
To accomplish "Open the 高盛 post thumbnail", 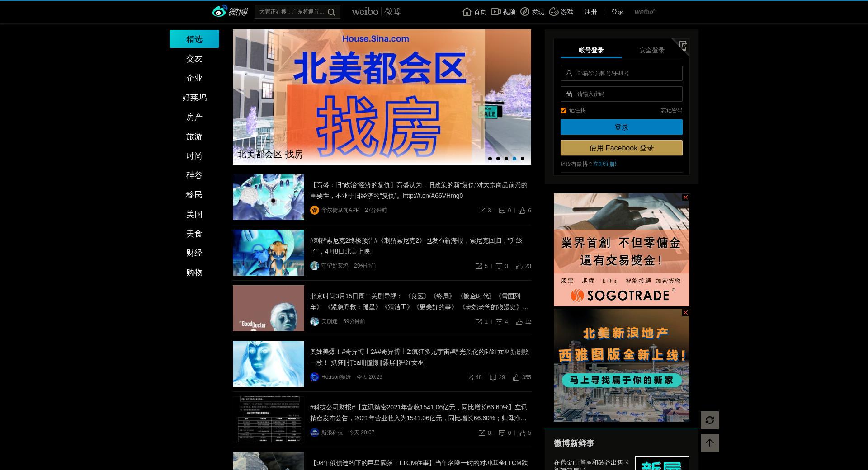I will click(269, 197).
